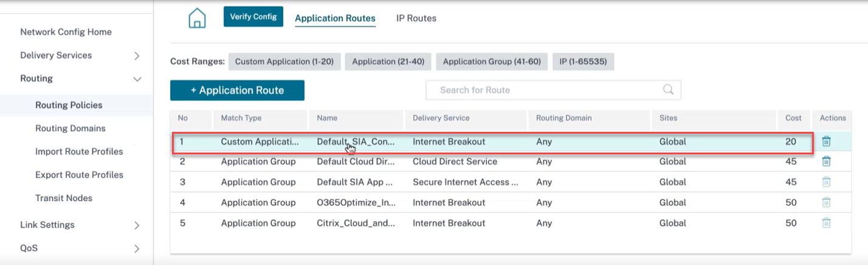Screen dimensions: 868x265
Task: Expand the Delivery Services menu
Action: click(x=137, y=55)
